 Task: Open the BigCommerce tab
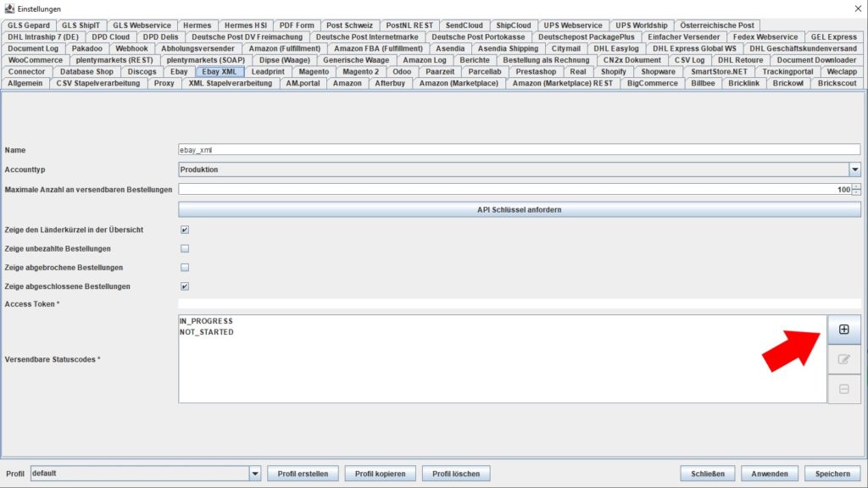pyautogui.click(x=652, y=83)
